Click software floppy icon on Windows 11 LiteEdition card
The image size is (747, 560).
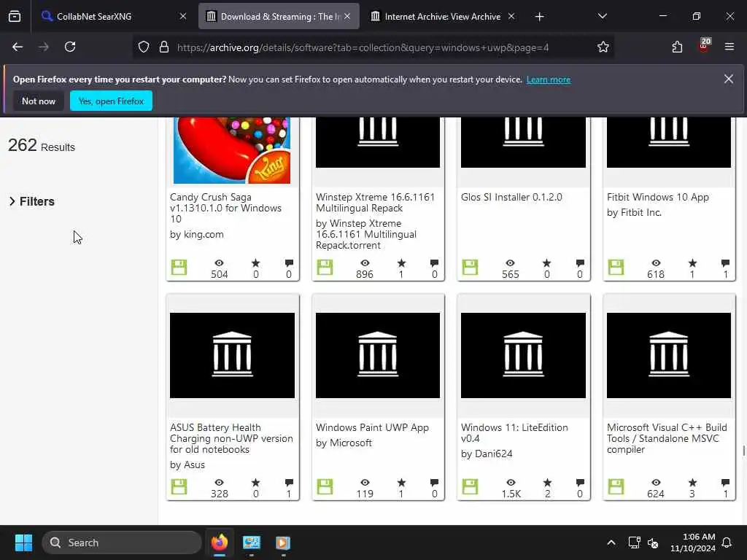click(x=470, y=486)
